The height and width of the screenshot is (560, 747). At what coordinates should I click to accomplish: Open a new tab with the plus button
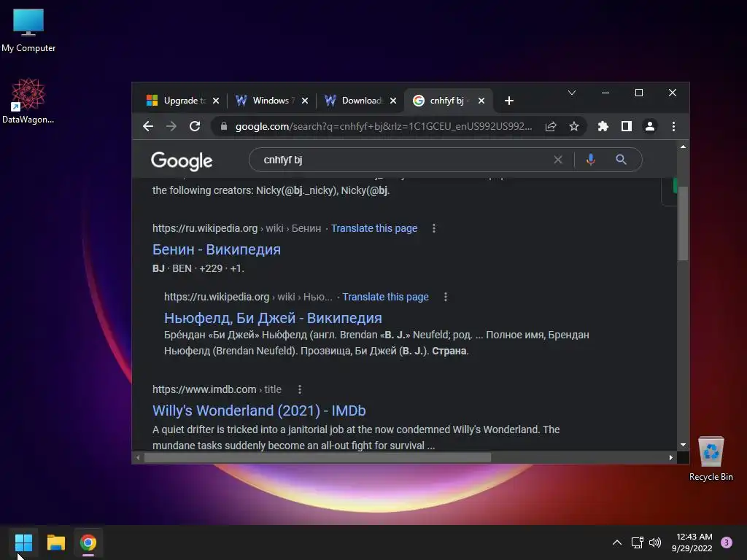pyautogui.click(x=508, y=101)
